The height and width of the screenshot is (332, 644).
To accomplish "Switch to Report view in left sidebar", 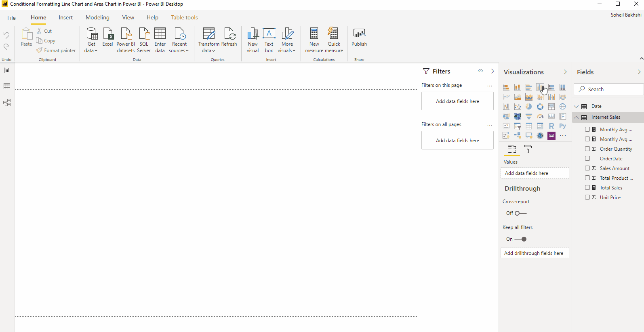I will [7, 70].
